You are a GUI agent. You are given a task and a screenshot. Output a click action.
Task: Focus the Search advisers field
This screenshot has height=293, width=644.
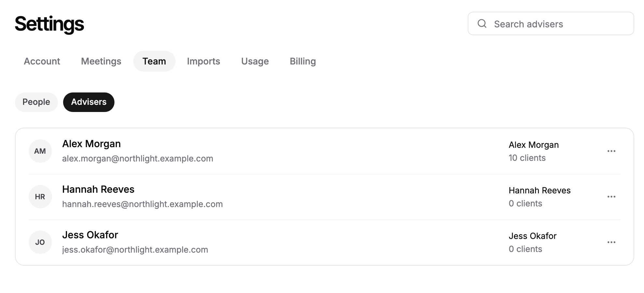click(x=551, y=23)
